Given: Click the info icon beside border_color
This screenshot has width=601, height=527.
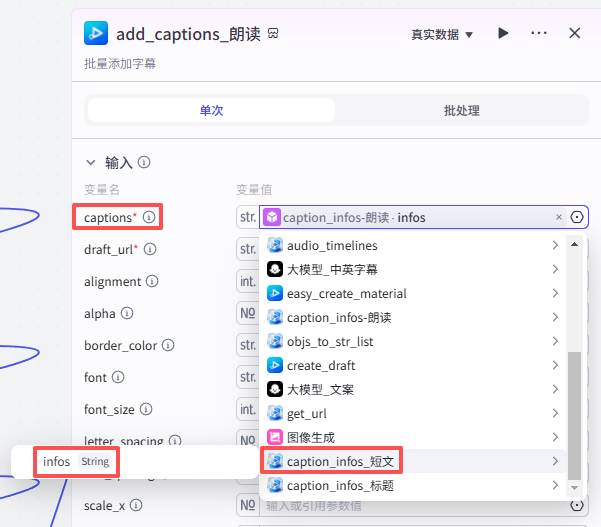Looking at the screenshot, I should click(169, 346).
